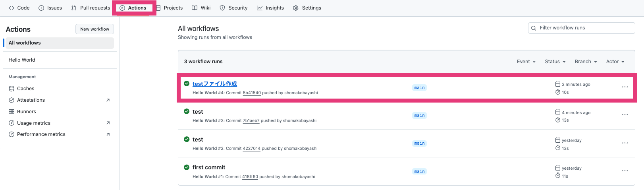Open commit 4227614 link

point(251,149)
